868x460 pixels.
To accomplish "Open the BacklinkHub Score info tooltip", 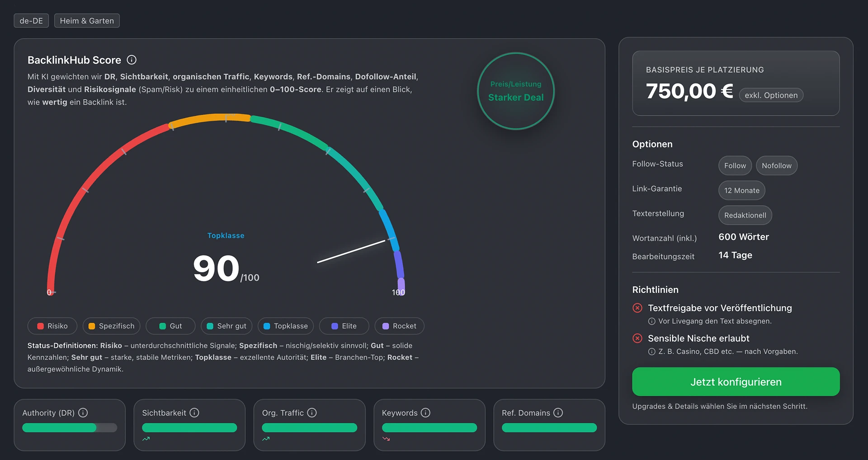I will click(x=132, y=60).
